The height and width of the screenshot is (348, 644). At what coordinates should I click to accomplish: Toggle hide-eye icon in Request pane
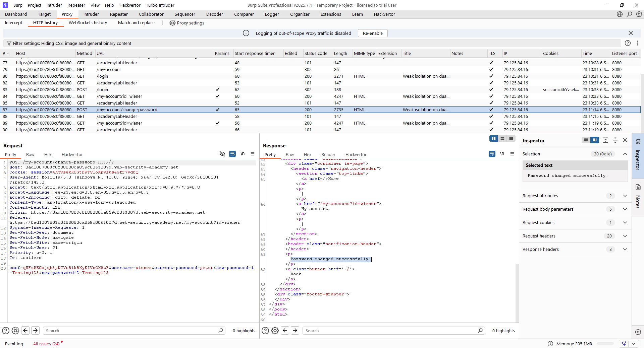[222, 154]
